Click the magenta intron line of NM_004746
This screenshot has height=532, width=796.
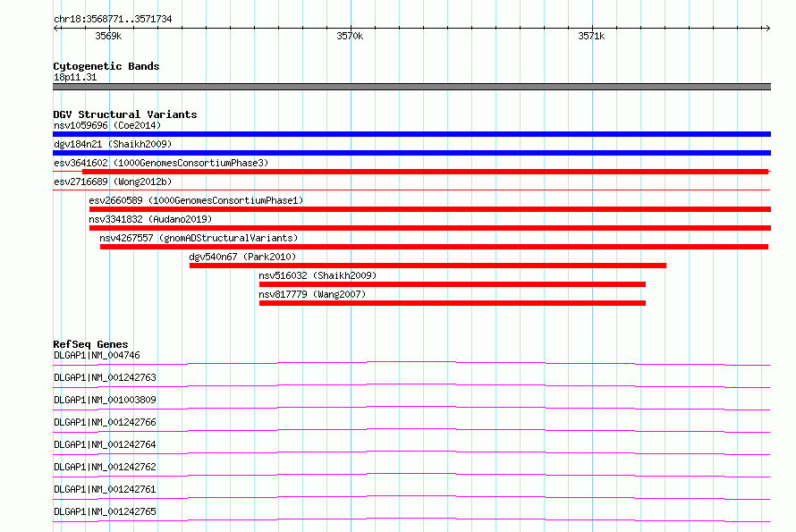click(411, 364)
